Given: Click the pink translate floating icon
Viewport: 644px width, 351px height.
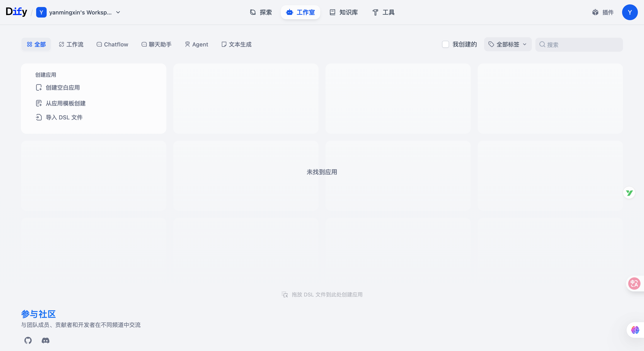Looking at the screenshot, I should [x=634, y=284].
